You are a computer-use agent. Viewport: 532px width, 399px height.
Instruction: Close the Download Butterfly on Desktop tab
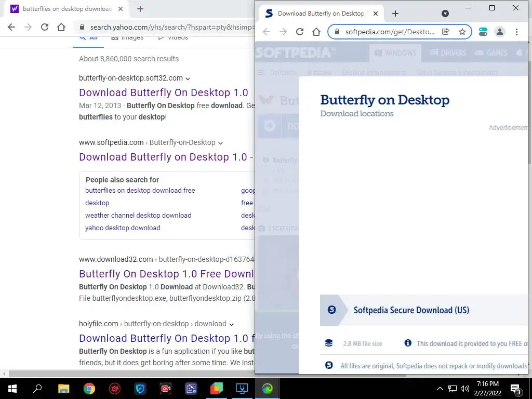tap(376, 14)
